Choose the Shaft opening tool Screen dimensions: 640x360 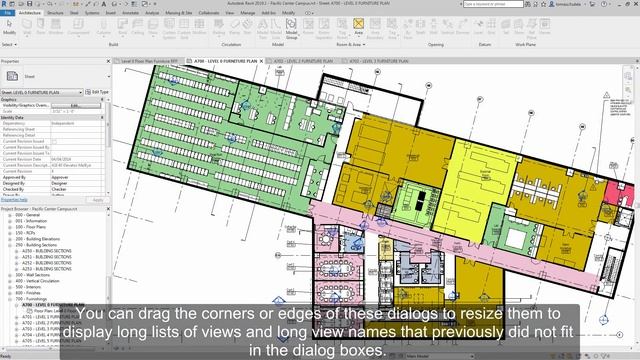420,27
